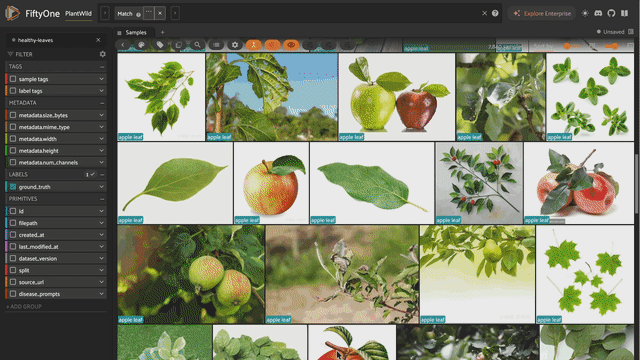Open the healthy-leaves view selector
Screen dimensions: 640x360
pos(56,40)
